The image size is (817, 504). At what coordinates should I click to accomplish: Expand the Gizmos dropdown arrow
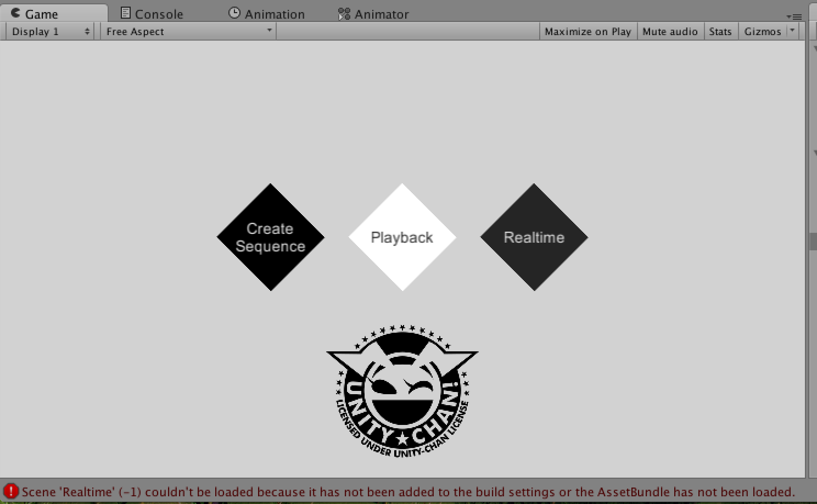pos(792,31)
